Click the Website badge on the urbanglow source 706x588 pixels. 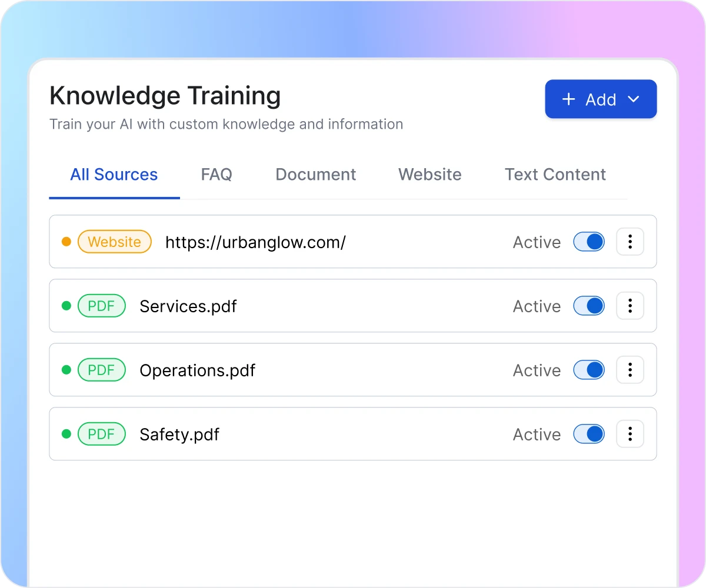click(x=115, y=242)
